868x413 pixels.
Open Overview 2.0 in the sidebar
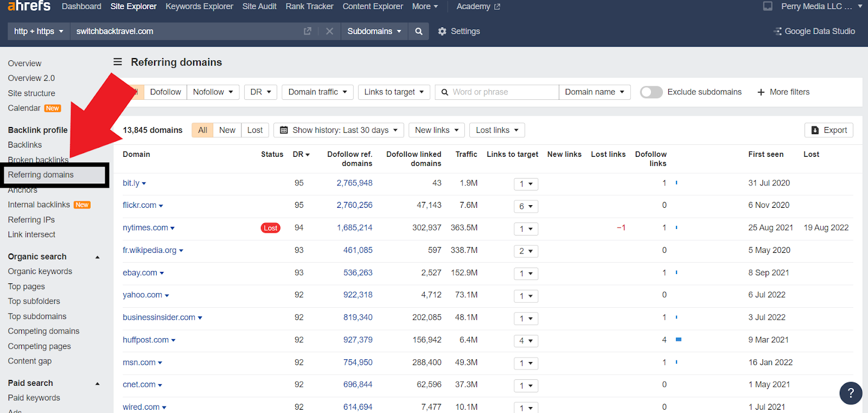(31, 78)
